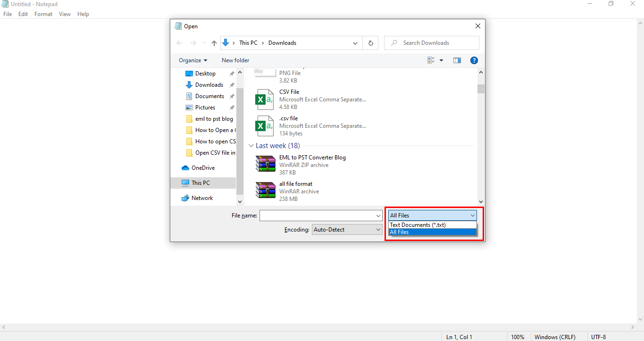
Task: Click the Excel icon of the ".csv file" entry
Action: [265, 126]
